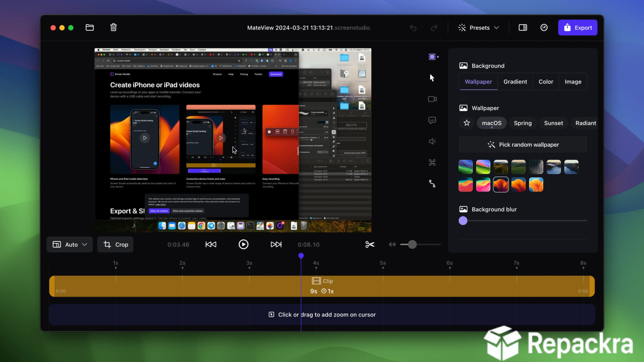The width and height of the screenshot is (644, 362).
Task: Open the Presets dropdown
Action: click(479, 28)
